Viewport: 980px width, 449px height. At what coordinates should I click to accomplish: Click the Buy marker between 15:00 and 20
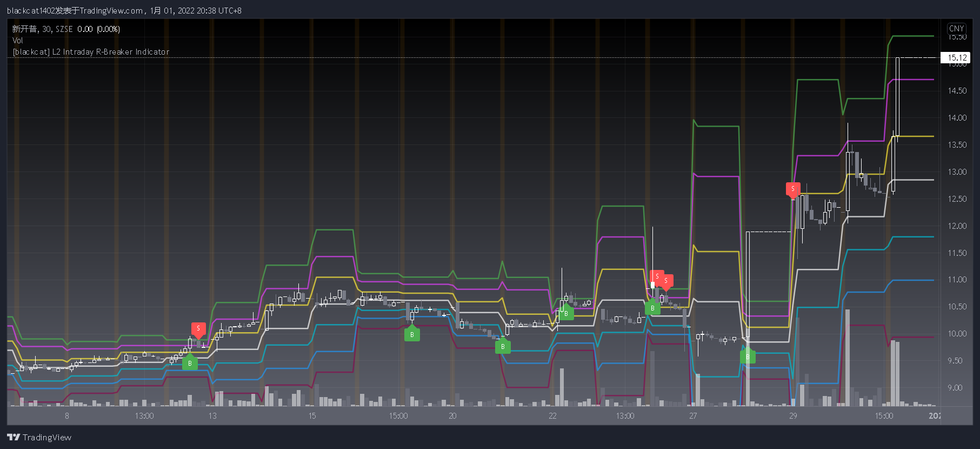pyautogui.click(x=412, y=334)
